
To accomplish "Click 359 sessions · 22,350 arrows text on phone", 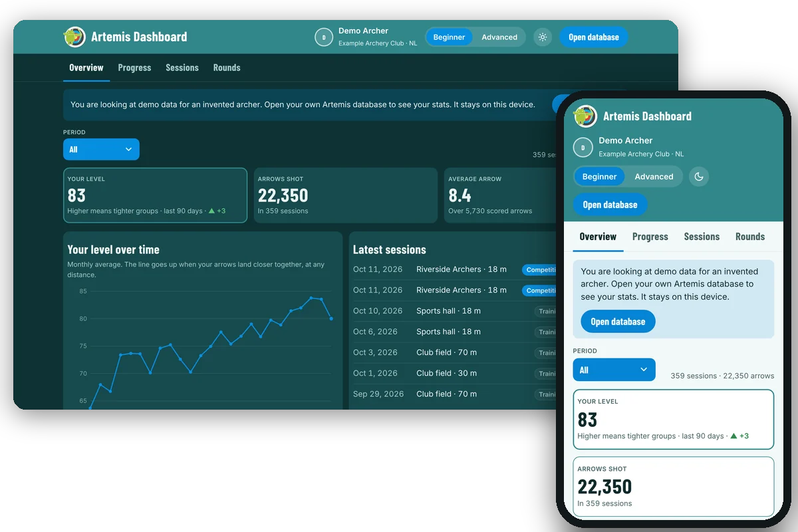I will click(722, 376).
